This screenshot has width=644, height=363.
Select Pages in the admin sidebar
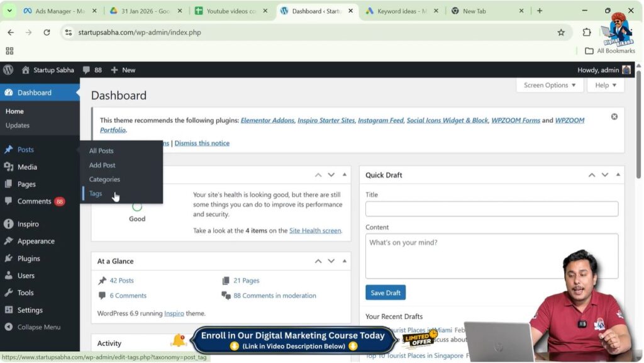(25, 184)
